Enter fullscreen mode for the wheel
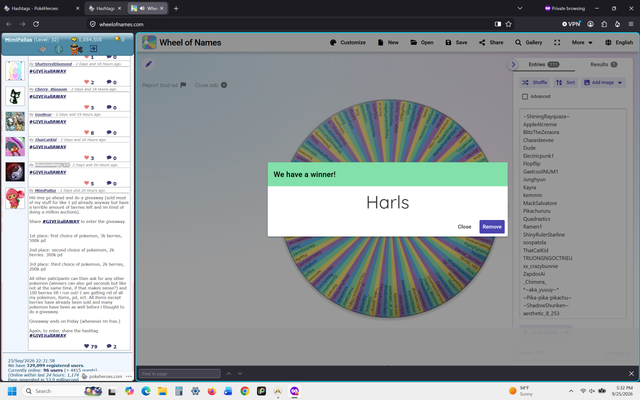This screenshot has height=400, width=640. (557, 42)
